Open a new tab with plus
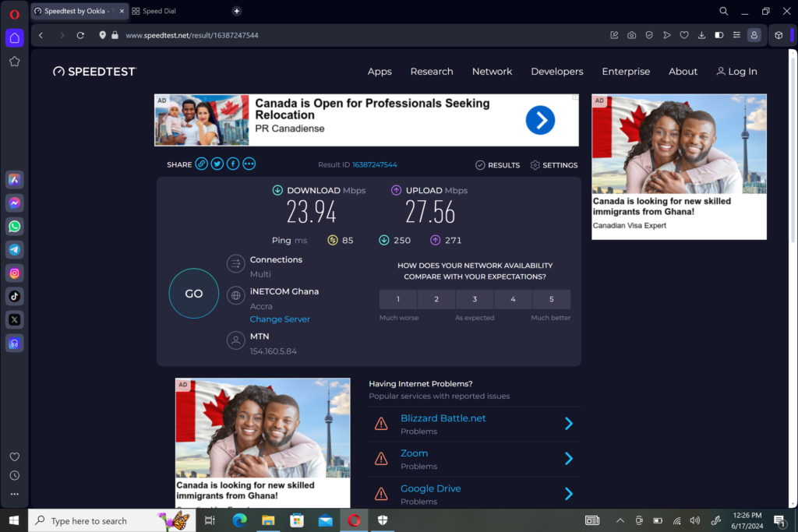Screen dimensions: 798x532 coord(237,11)
